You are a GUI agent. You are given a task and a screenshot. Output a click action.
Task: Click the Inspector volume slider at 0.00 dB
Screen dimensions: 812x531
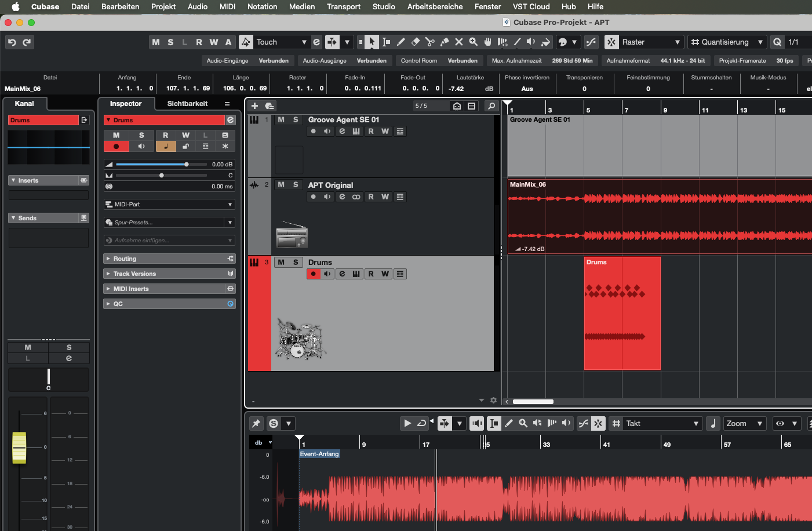pyautogui.click(x=162, y=165)
